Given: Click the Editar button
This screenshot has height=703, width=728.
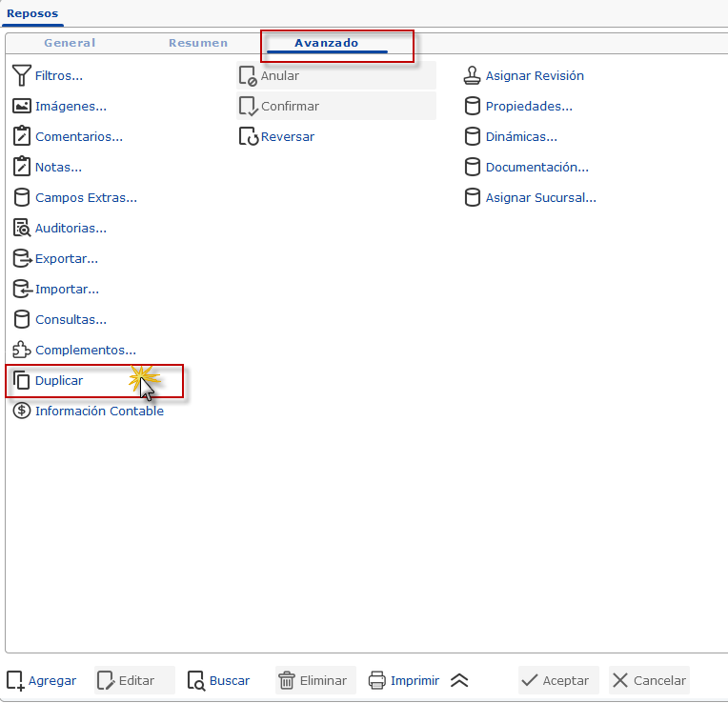Looking at the screenshot, I should click(x=134, y=681).
